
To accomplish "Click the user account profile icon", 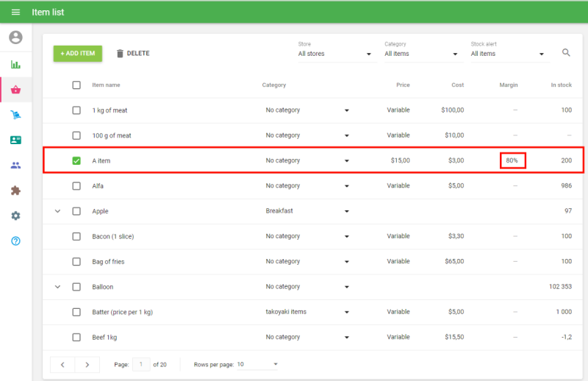I will (x=15, y=38).
